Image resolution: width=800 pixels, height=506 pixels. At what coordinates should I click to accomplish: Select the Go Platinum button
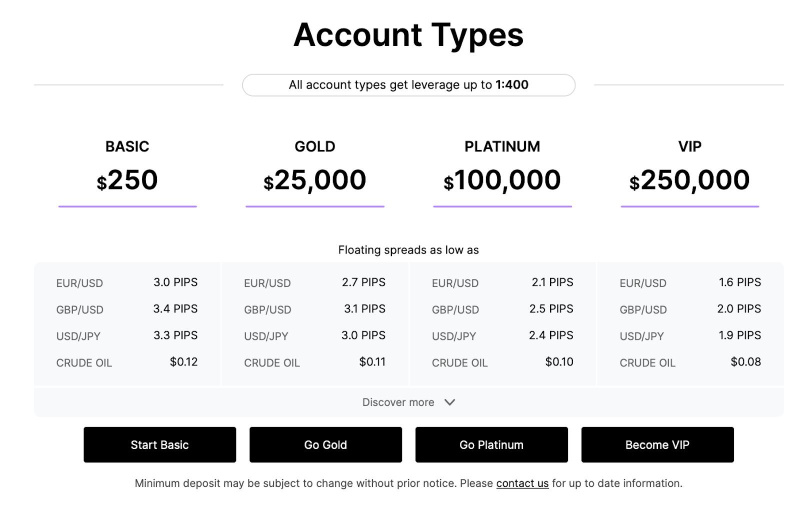coord(491,445)
